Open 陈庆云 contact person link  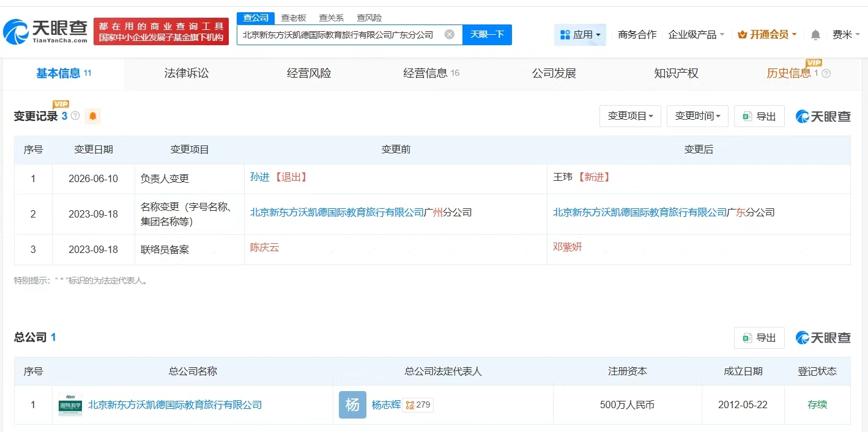coord(265,247)
